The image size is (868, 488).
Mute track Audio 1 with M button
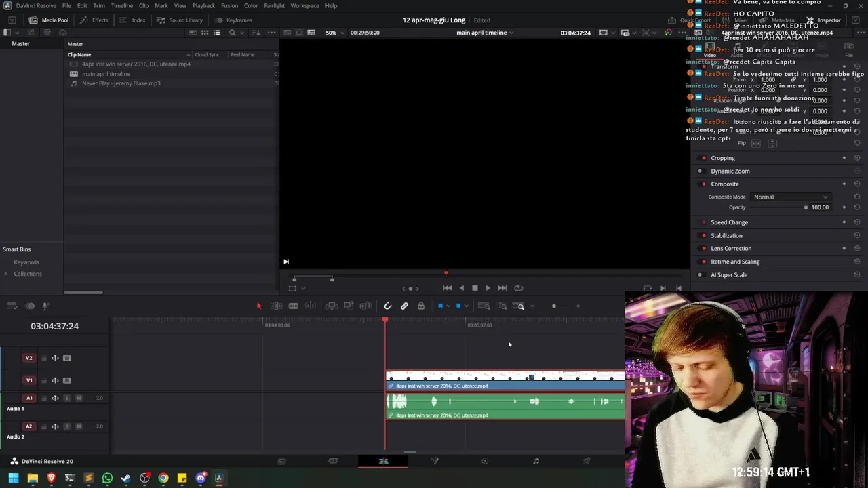[79, 398]
